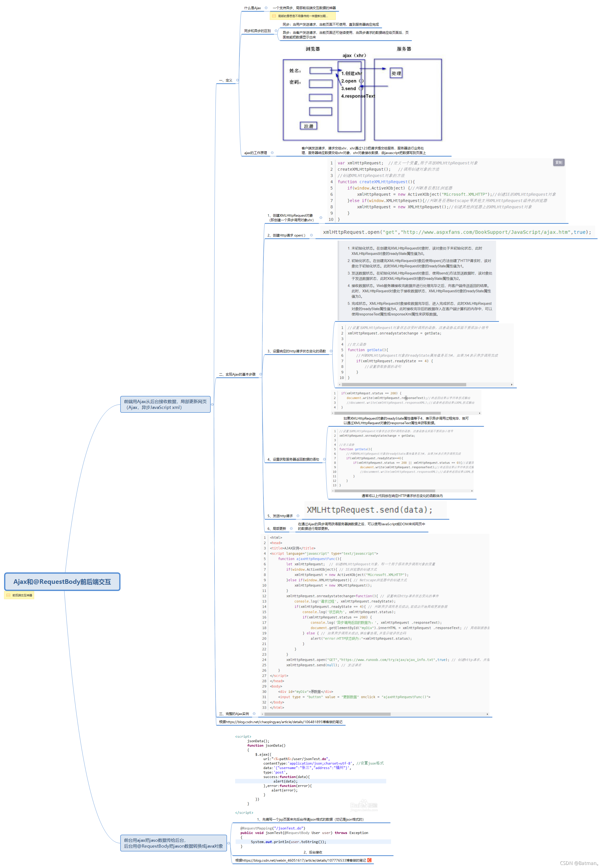Screen dimensions: 602x868
Task: Click the 姓名 input field in the diagram
Action: [320, 71]
